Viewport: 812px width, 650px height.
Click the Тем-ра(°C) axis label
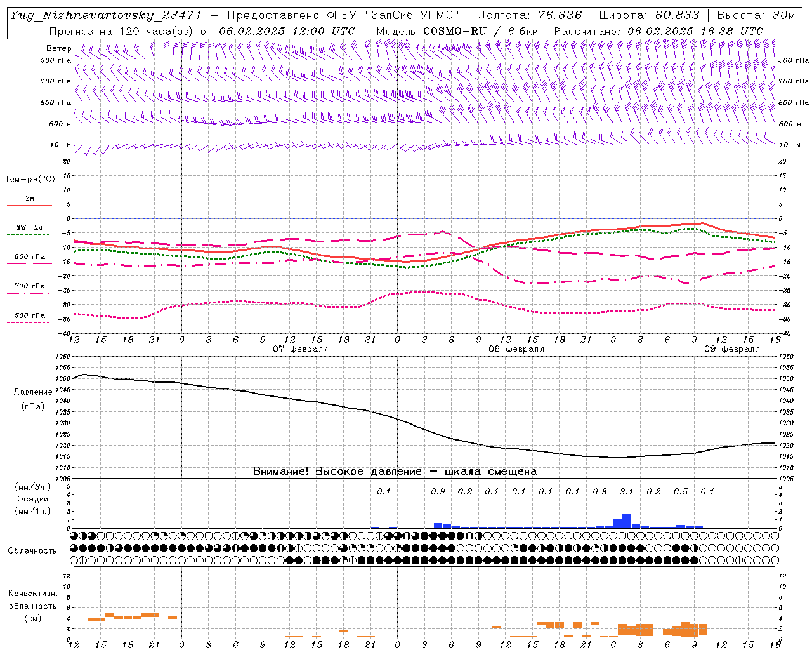click(x=30, y=180)
